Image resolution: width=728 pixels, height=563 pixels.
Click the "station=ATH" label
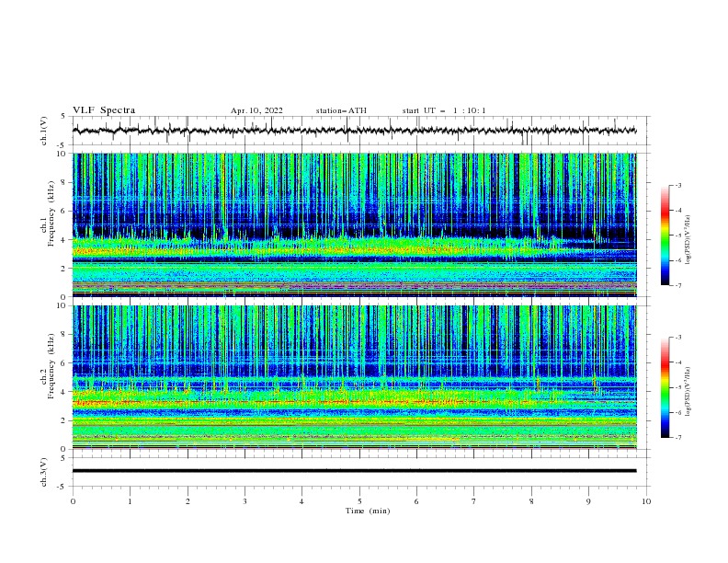pos(341,110)
